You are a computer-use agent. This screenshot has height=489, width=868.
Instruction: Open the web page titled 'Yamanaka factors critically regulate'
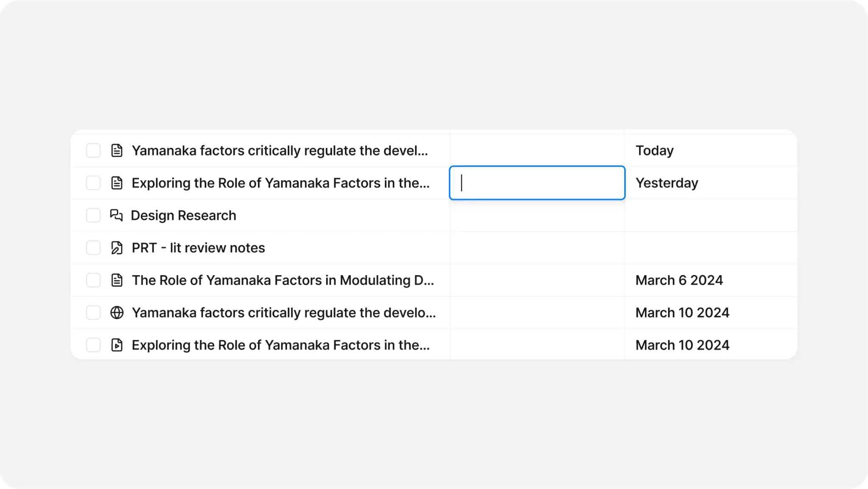click(284, 312)
